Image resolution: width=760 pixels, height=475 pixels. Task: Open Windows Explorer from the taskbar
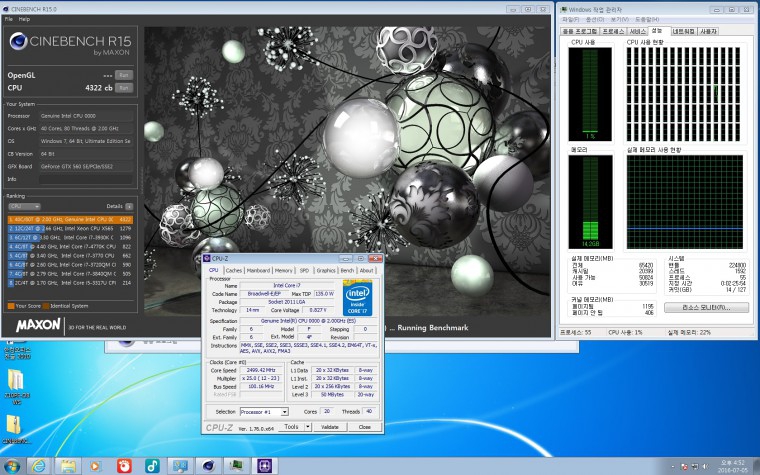coord(67,466)
